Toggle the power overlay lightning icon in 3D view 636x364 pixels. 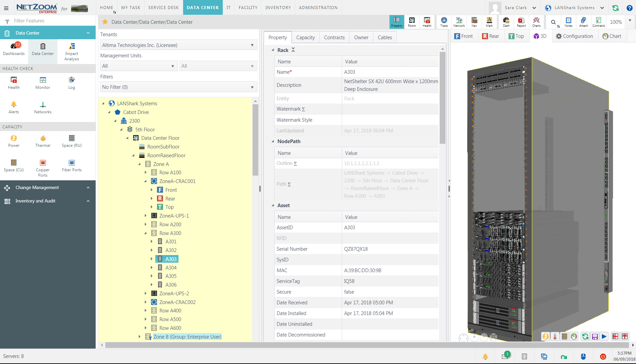[546, 337]
